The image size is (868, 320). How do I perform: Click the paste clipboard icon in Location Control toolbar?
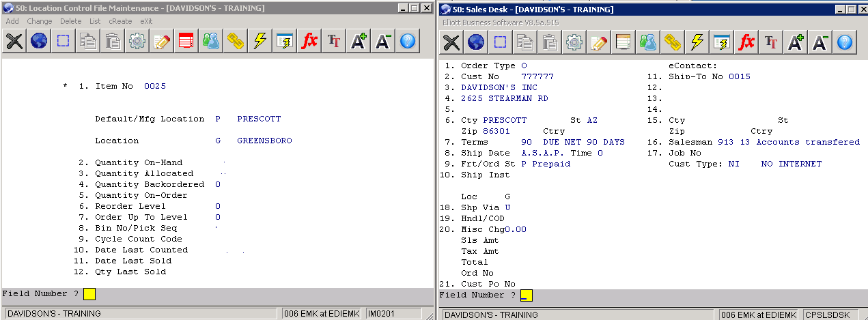point(112,41)
